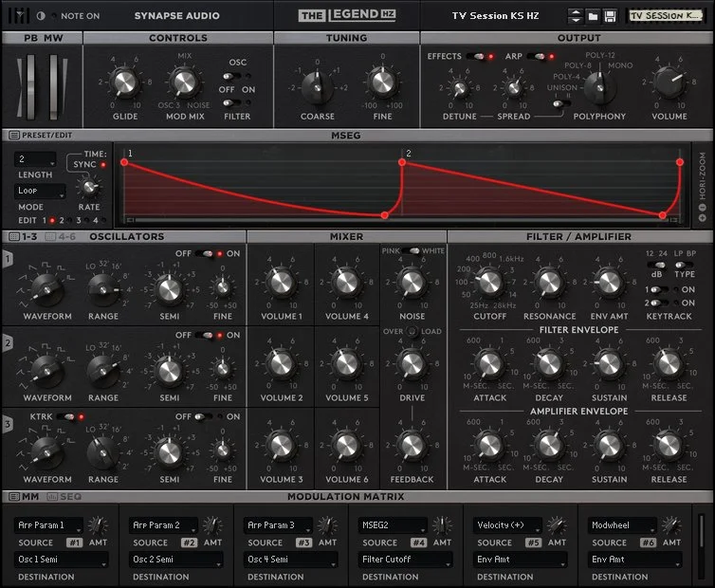
Task: Toggle oscillator 1 OFF/ON switch
Action: (206, 253)
